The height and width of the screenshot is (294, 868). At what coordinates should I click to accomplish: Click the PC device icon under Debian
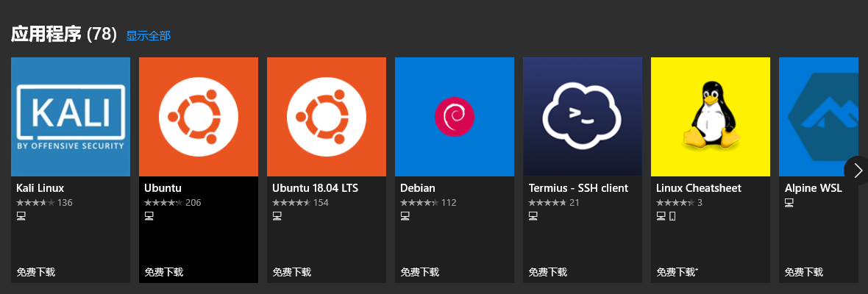[x=405, y=216]
